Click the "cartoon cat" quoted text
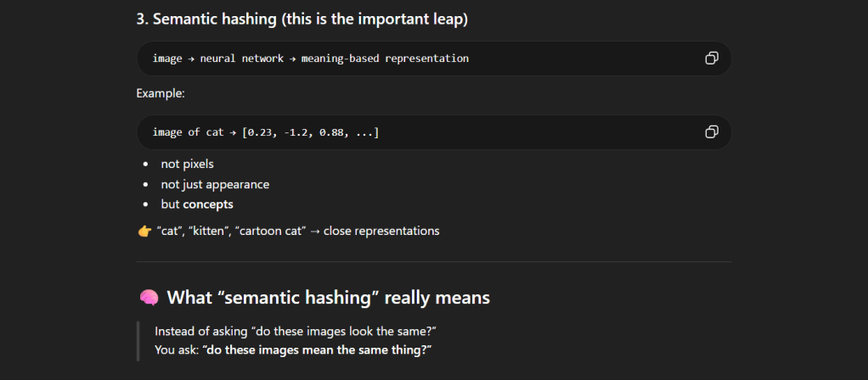Image resolution: width=868 pixels, height=380 pixels. 273,231
